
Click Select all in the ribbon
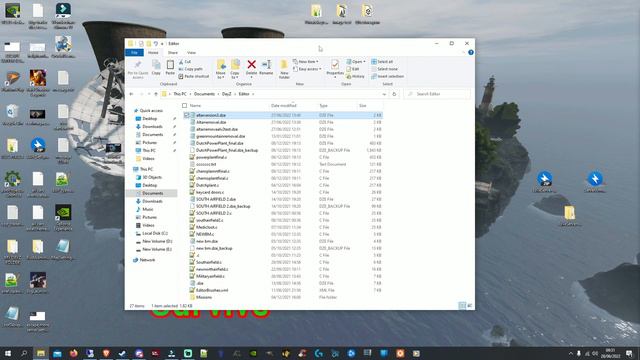click(382, 62)
